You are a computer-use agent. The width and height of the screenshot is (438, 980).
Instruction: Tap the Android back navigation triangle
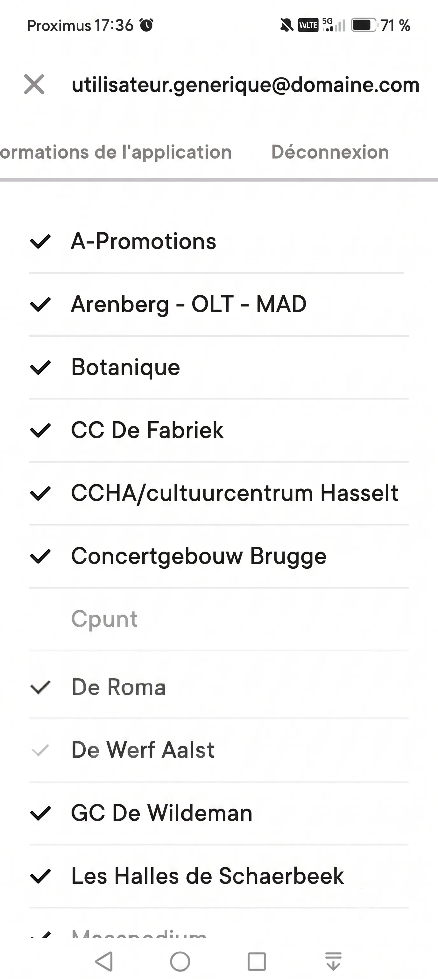pos(104,961)
